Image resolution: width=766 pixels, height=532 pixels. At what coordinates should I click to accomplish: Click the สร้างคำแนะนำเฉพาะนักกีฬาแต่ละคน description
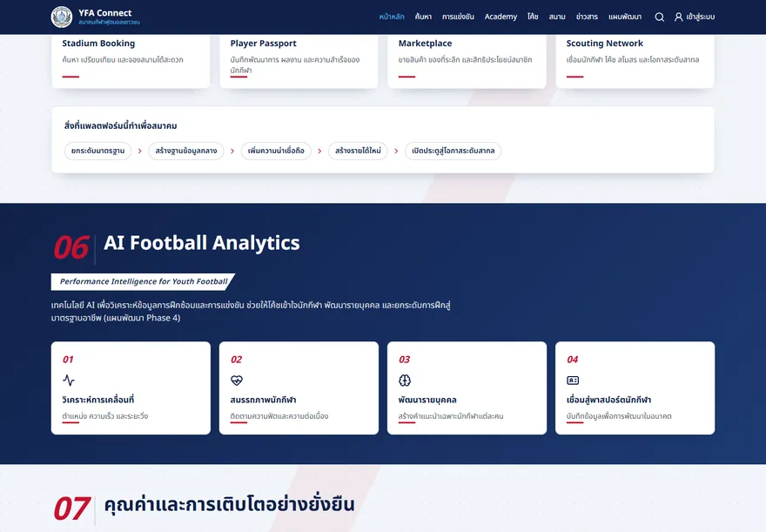point(450,416)
